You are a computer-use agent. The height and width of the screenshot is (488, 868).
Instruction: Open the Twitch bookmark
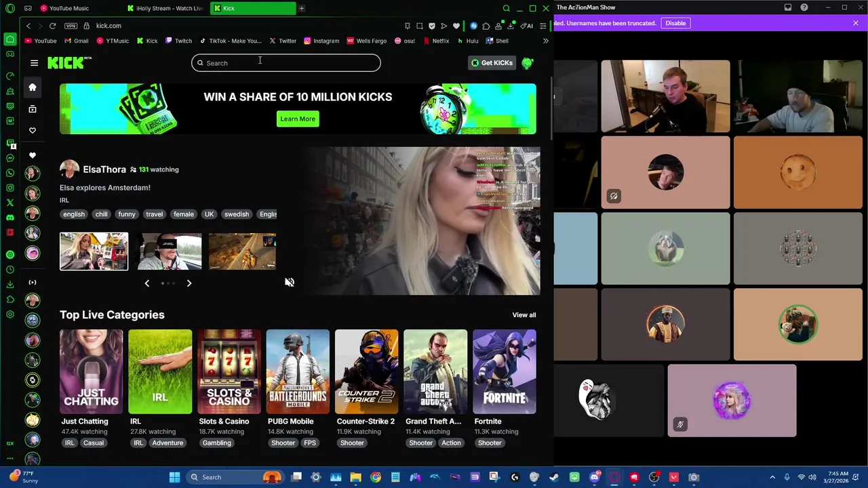click(178, 41)
